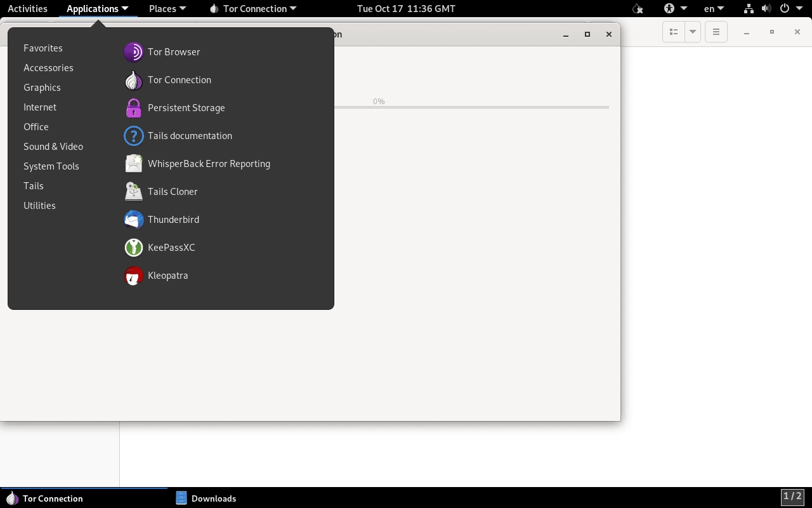Click the Tor connection progress bar

point(471,107)
